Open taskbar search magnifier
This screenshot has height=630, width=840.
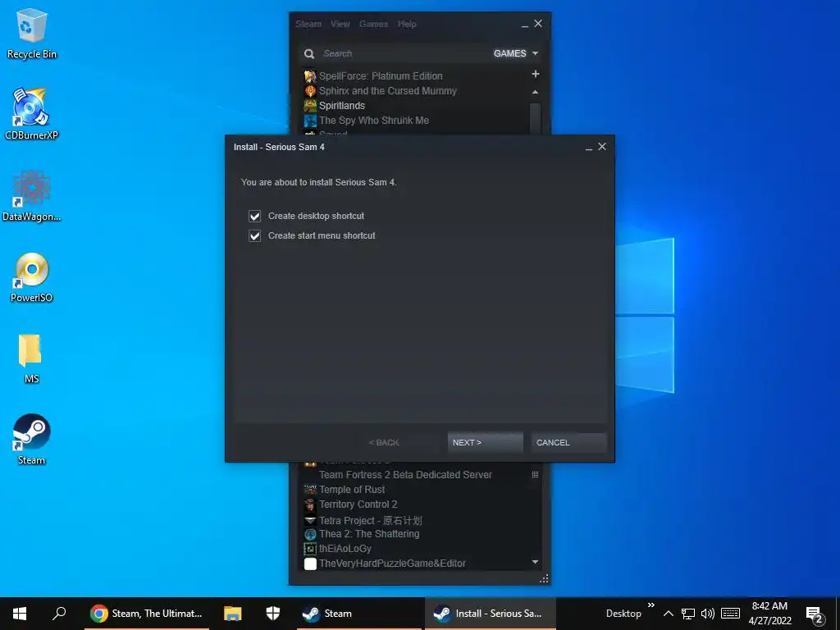tap(59, 614)
